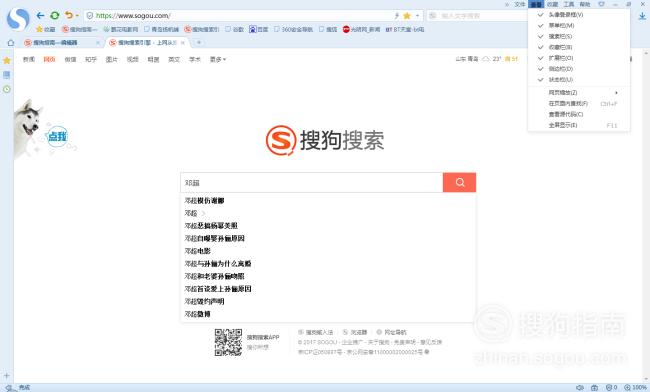Click the 搜狗搜索 logo
650x392 pixels.
click(x=325, y=140)
